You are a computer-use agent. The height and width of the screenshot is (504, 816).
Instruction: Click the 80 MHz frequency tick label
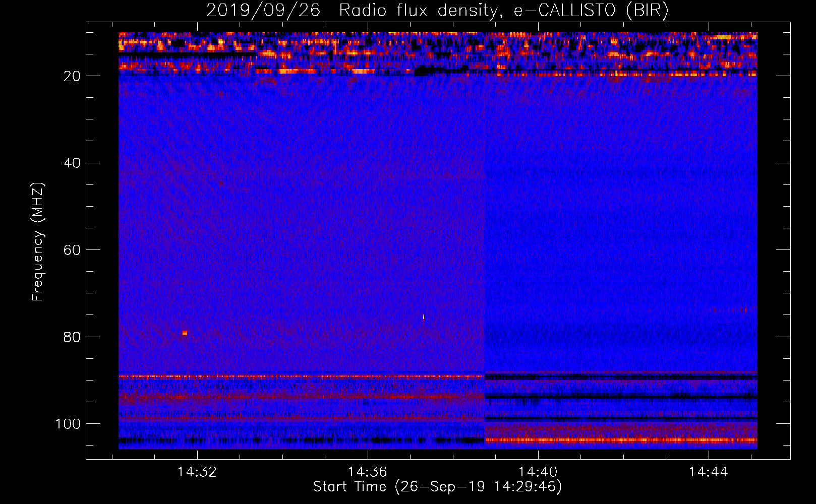pyautogui.click(x=73, y=337)
